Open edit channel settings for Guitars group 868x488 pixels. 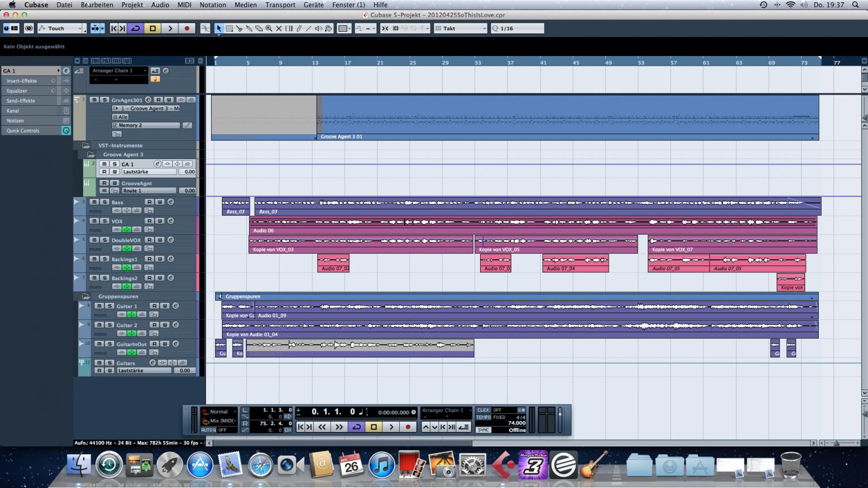point(152,362)
